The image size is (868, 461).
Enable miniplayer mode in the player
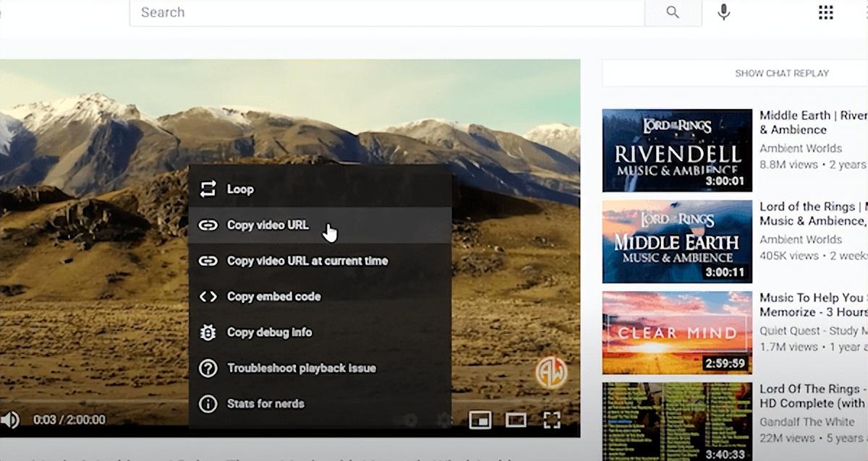click(x=480, y=420)
